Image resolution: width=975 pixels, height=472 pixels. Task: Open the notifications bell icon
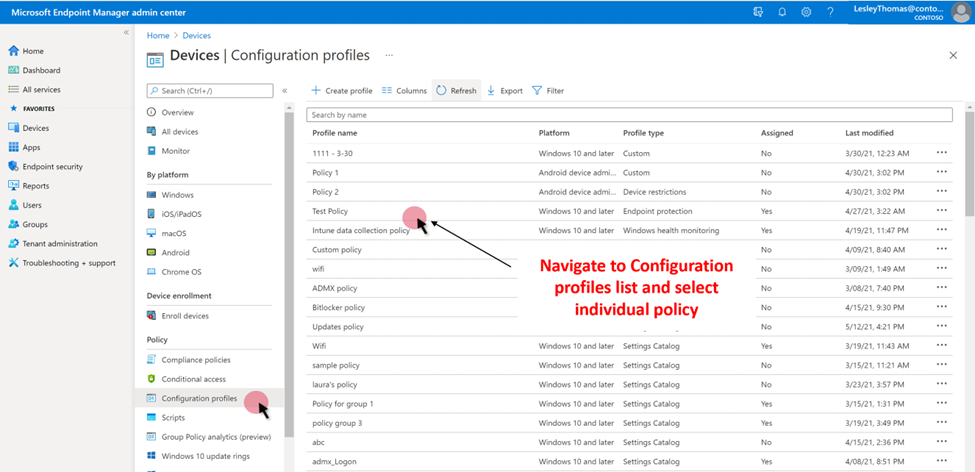point(782,12)
